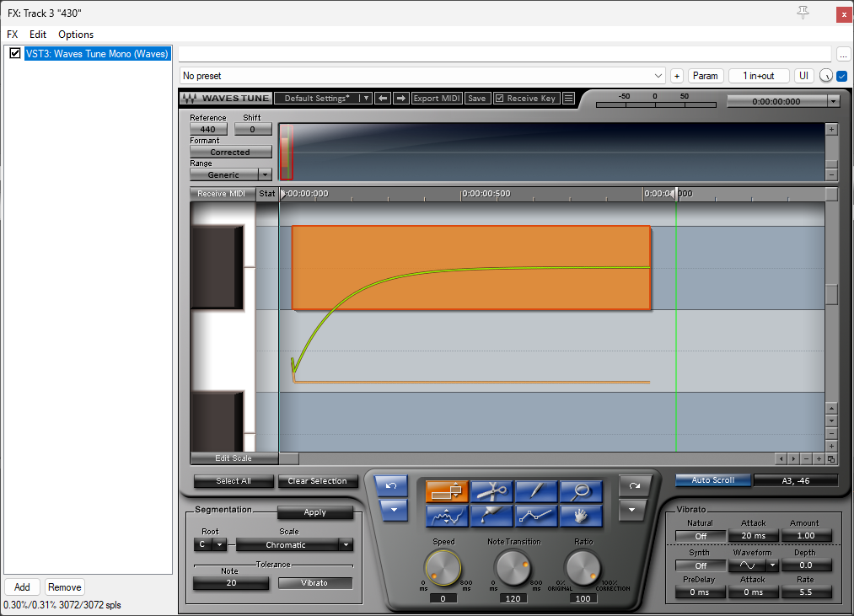Select the Glue tool

pos(491,517)
